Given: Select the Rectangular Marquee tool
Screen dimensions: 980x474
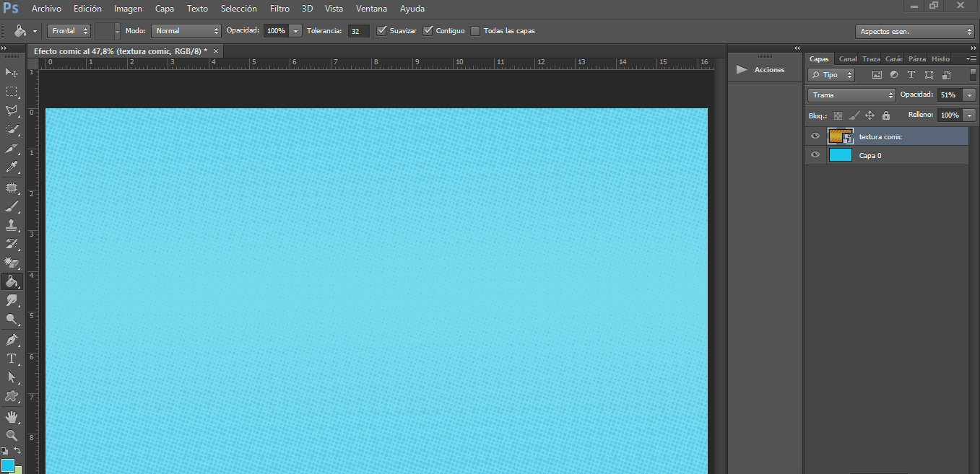Looking at the screenshot, I should point(12,92).
